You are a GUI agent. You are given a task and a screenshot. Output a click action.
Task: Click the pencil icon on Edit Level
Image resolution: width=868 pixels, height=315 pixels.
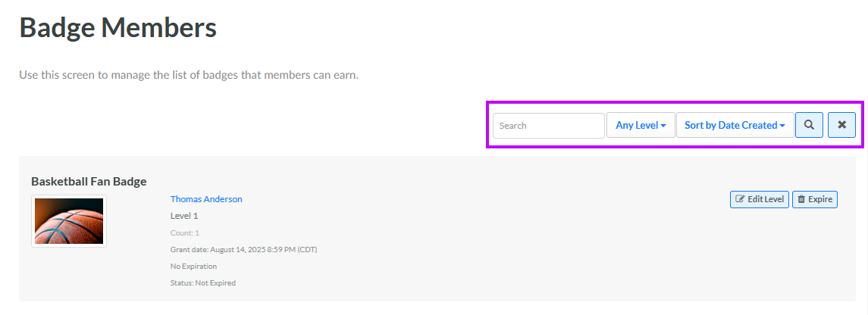click(740, 200)
